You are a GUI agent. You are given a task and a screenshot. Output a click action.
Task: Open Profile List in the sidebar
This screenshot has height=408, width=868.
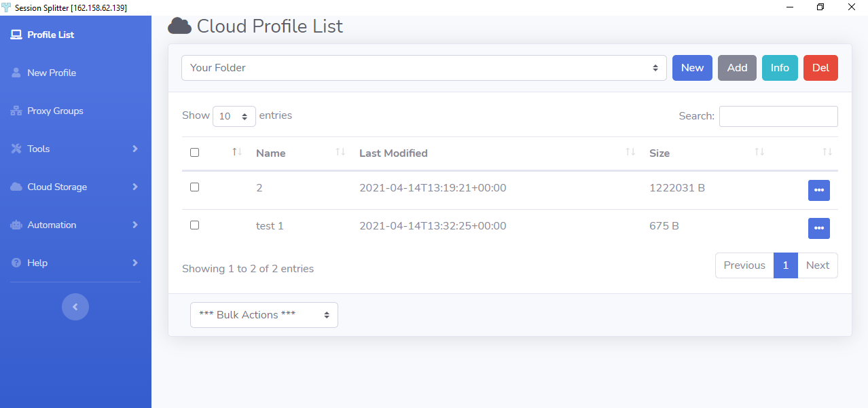pos(51,35)
